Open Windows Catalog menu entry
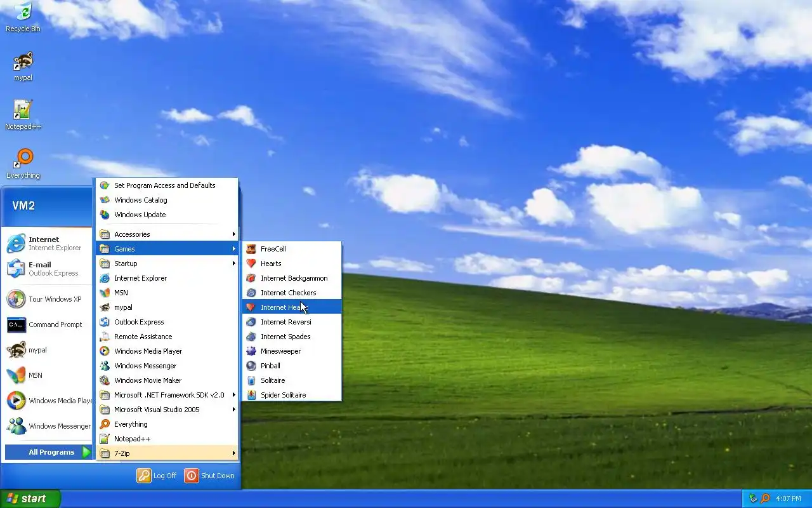This screenshot has height=508, width=812. 167,200
